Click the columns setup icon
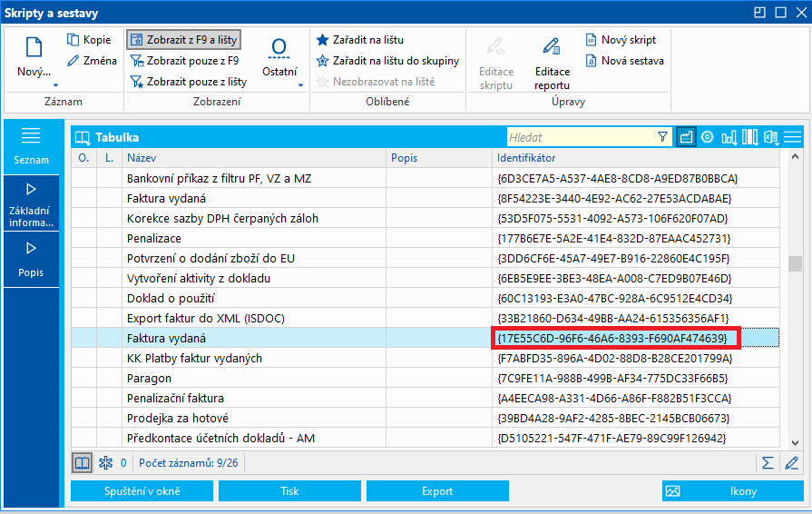The width and height of the screenshot is (812, 514). click(750, 137)
